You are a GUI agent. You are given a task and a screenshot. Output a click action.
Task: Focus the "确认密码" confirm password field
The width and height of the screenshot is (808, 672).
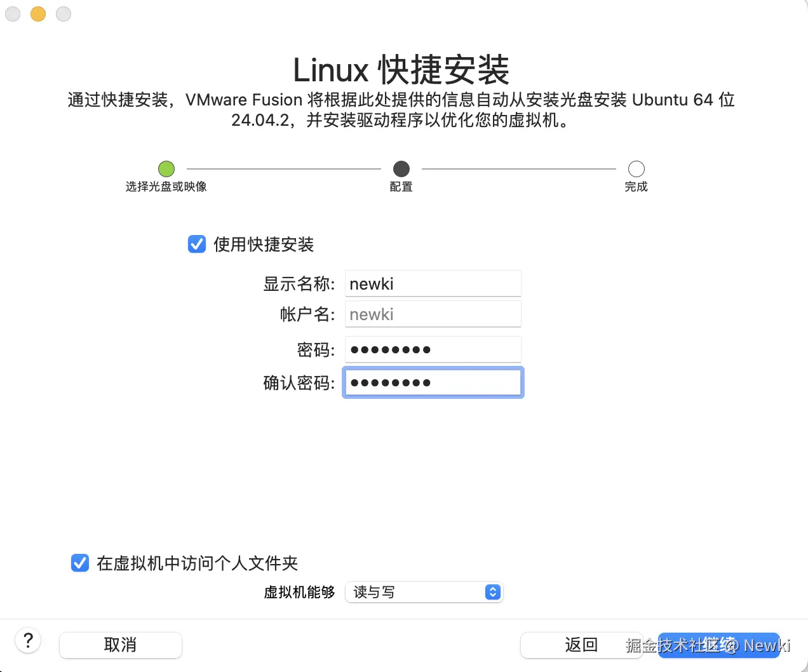[433, 382]
